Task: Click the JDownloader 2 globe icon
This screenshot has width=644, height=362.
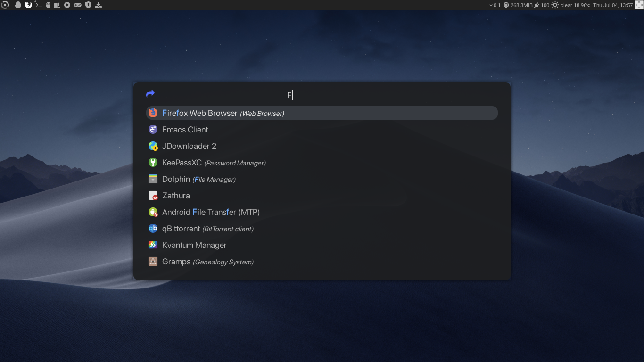Action: [153, 146]
